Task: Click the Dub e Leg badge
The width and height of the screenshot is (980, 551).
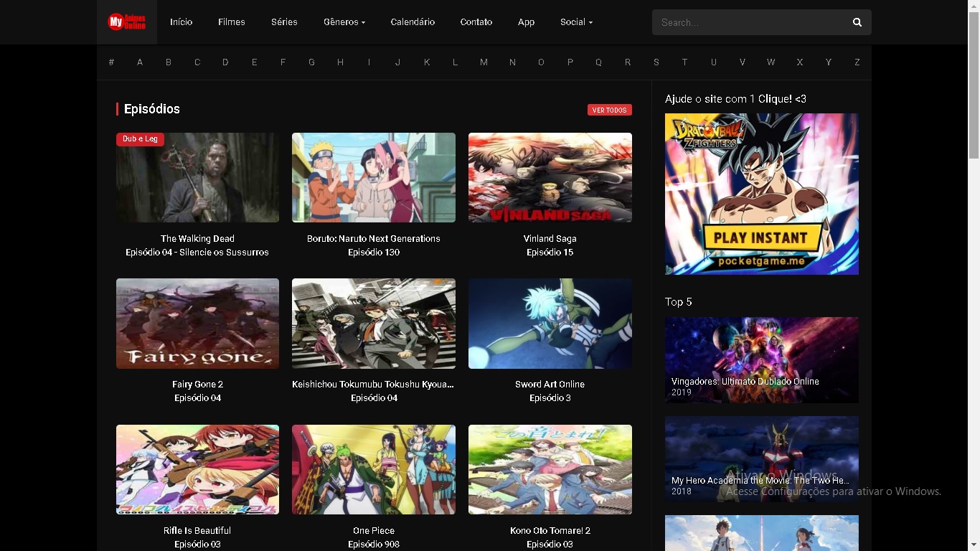Action: (140, 139)
